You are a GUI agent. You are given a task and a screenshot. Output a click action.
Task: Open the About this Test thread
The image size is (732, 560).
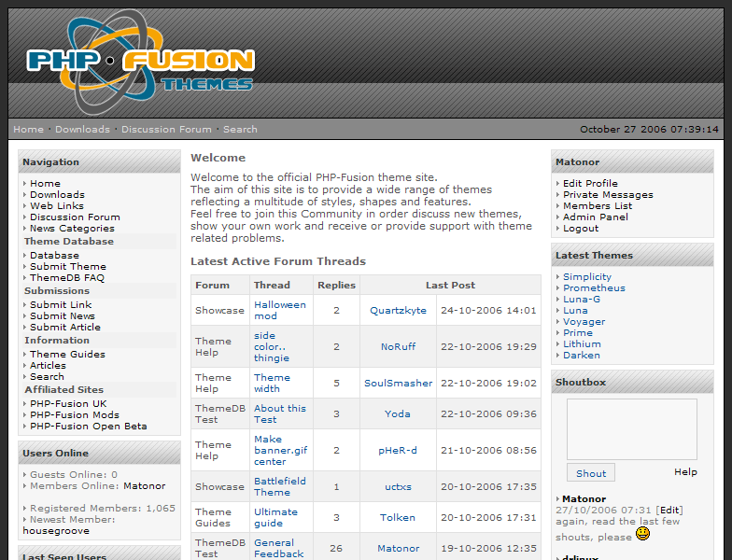[280, 414]
